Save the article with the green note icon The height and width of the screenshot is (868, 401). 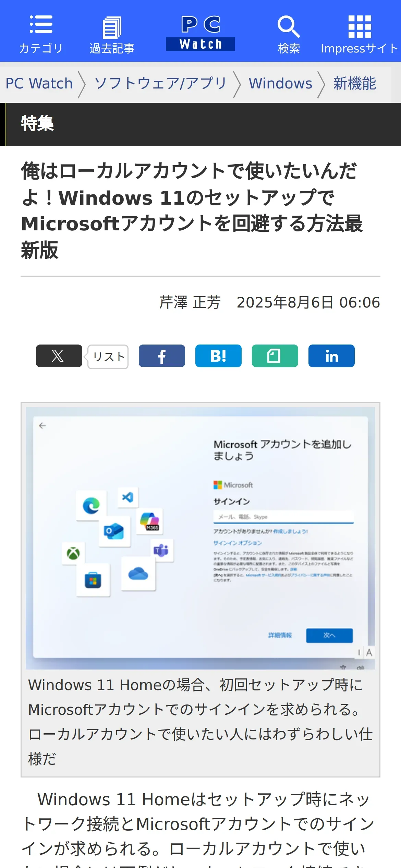point(275,356)
